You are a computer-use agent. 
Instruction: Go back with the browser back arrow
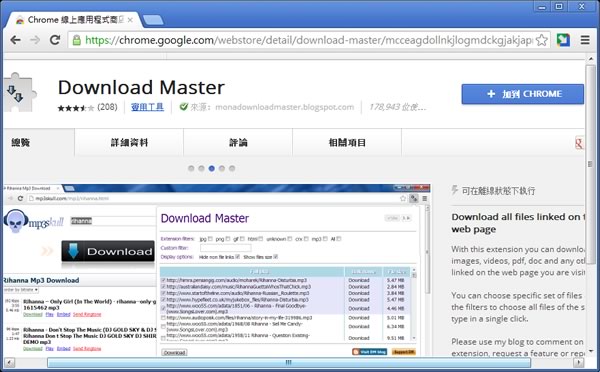(15, 40)
